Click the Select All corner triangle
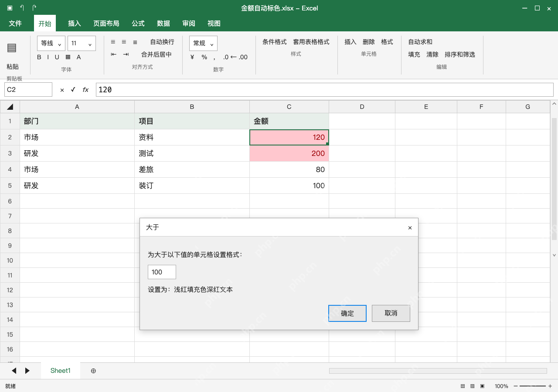The image size is (558, 392). tap(10, 107)
